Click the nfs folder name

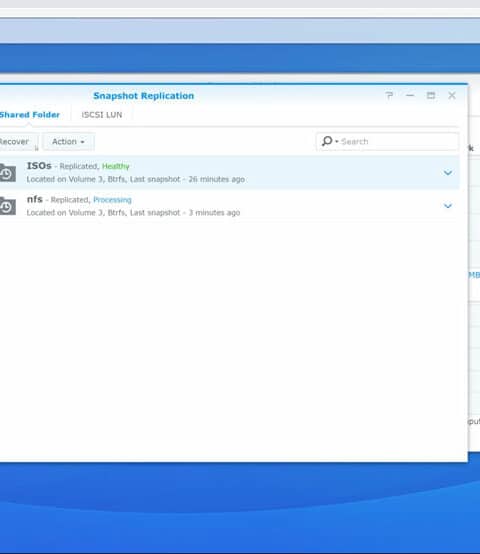35,199
